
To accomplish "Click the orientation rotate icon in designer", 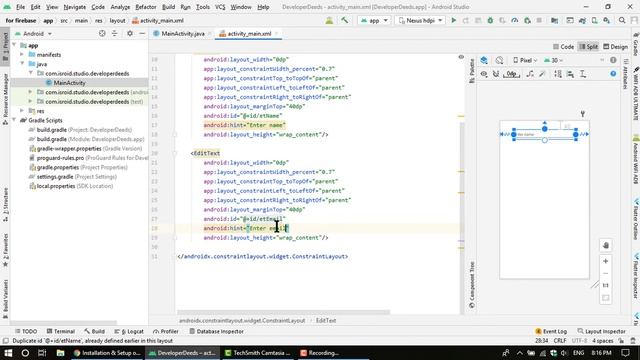I will pos(499,60).
